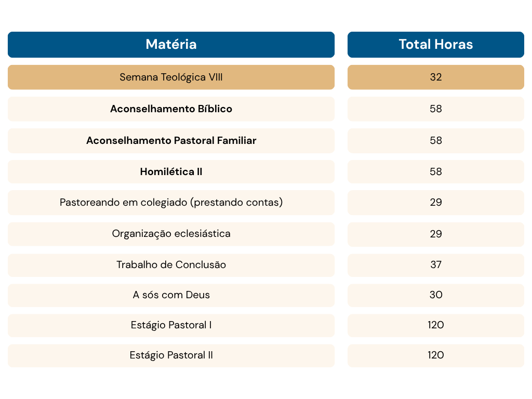Open the Estágio Pastoral I entry
The width and height of the screenshot is (532, 399).
pos(171,325)
